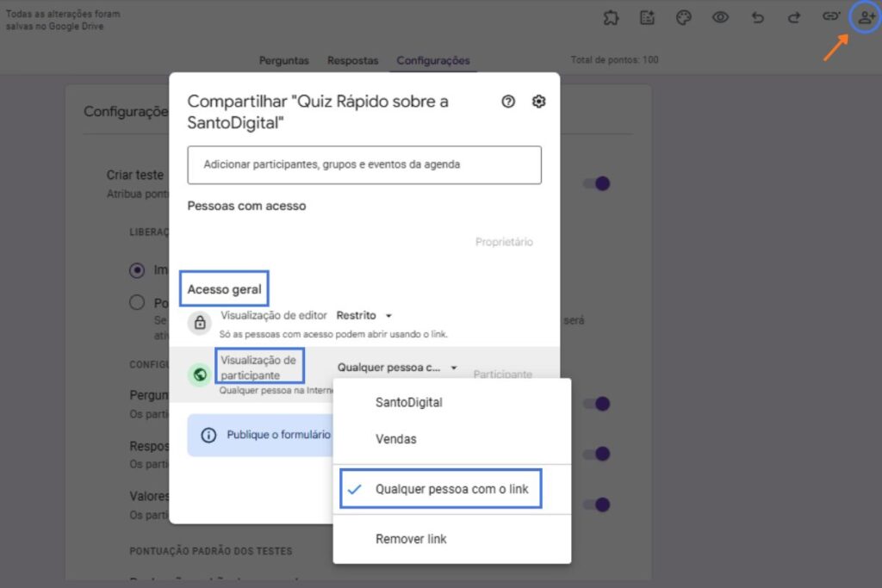Customize the theme using the palette icon
The height and width of the screenshot is (588, 882).
(x=684, y=17)
